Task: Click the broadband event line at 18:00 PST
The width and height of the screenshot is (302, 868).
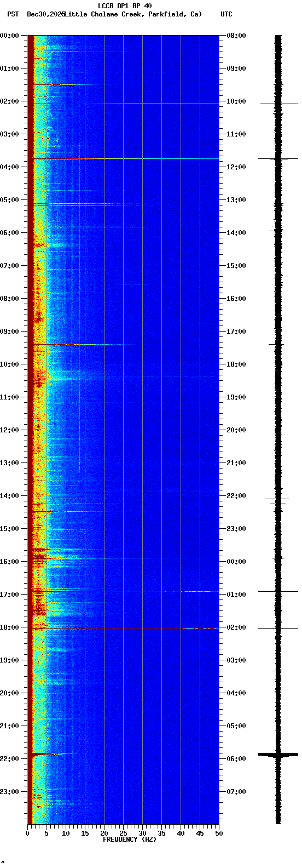Action: coord(125,628)
